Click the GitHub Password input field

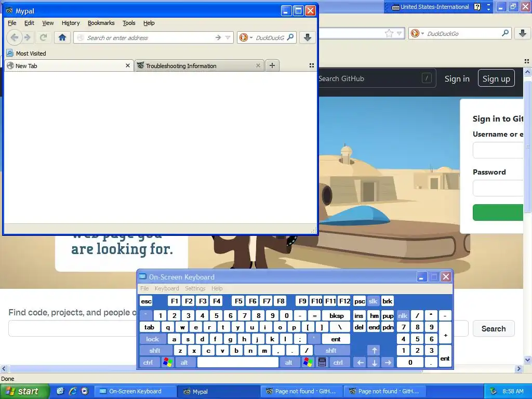tap(498, 188)
